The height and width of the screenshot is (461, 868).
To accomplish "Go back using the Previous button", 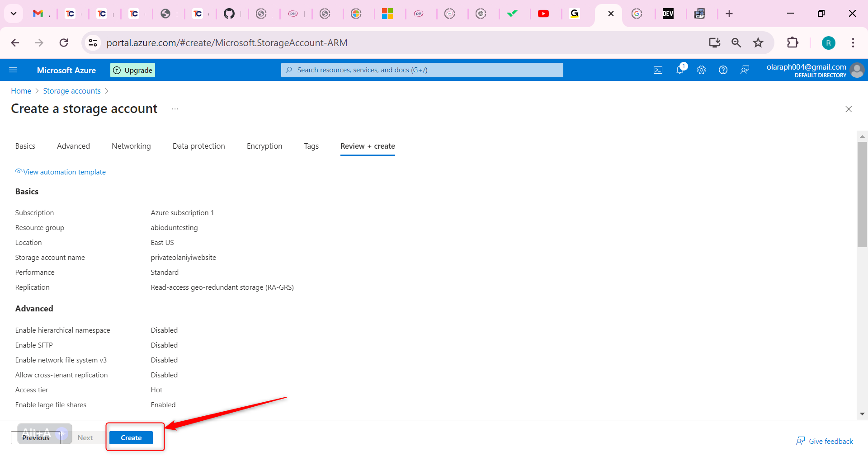I will point(35,437).
